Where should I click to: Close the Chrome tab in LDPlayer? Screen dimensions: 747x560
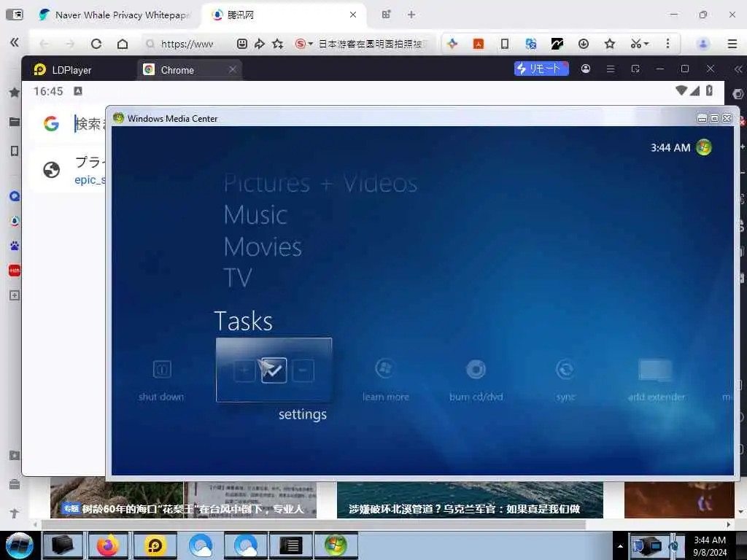coord(233,69)
